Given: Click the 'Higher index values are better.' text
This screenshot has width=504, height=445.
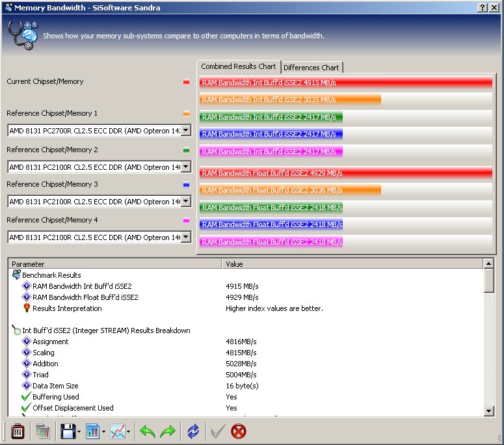Looking at the screenshot, I should [x=274, y=308].
